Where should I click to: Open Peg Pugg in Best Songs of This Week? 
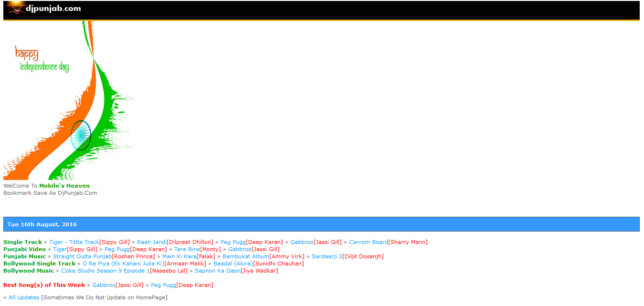pos(163,285)
